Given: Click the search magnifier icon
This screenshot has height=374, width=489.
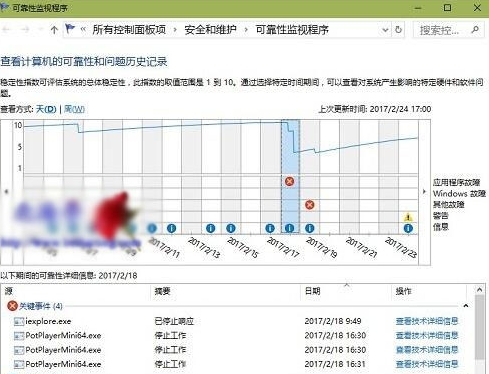Looking at the screenshot, I should (475, 30).
